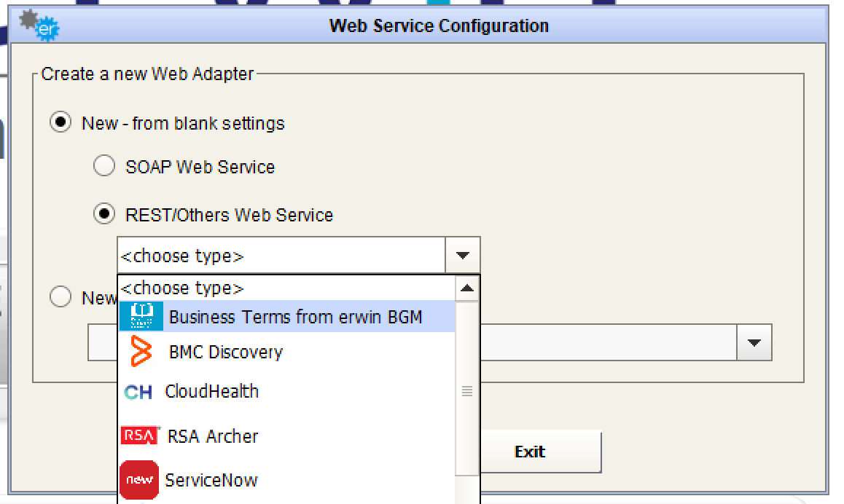Choose SOAP Web Service radio option
This screenshot has width=844, height=504.
tap(104, 167)
